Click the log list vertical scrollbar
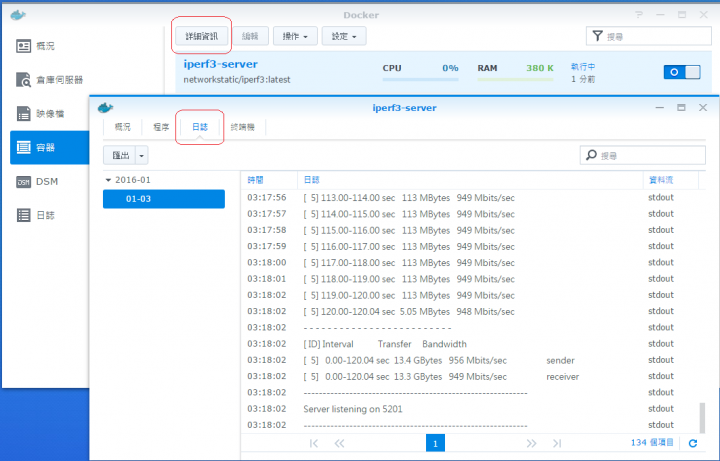Screen dimensions: 720x461 click(702, 417)
